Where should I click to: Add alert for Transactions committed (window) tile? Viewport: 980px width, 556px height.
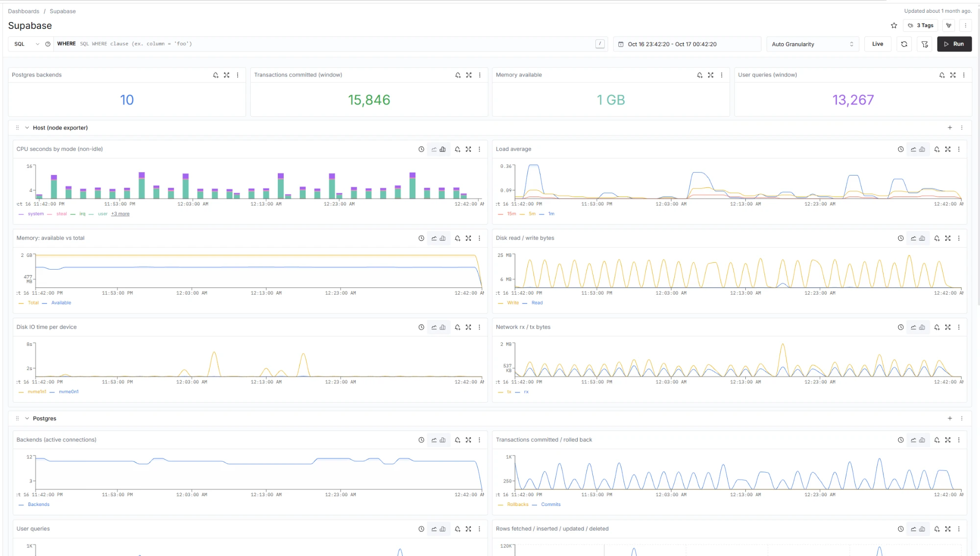[x=458, y=75]
